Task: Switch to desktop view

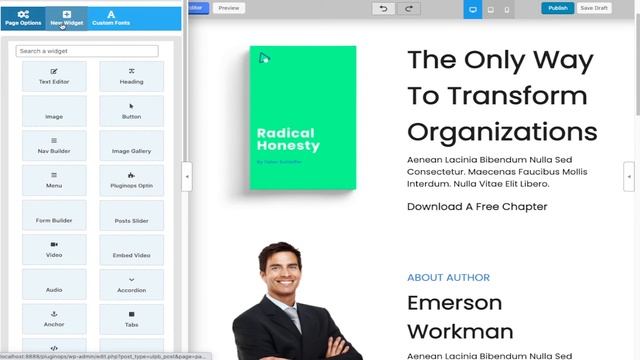Action: 473,9
